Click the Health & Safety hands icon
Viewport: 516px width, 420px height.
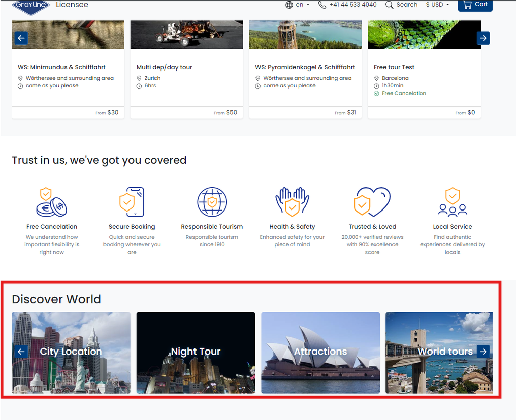click(292, 202)
